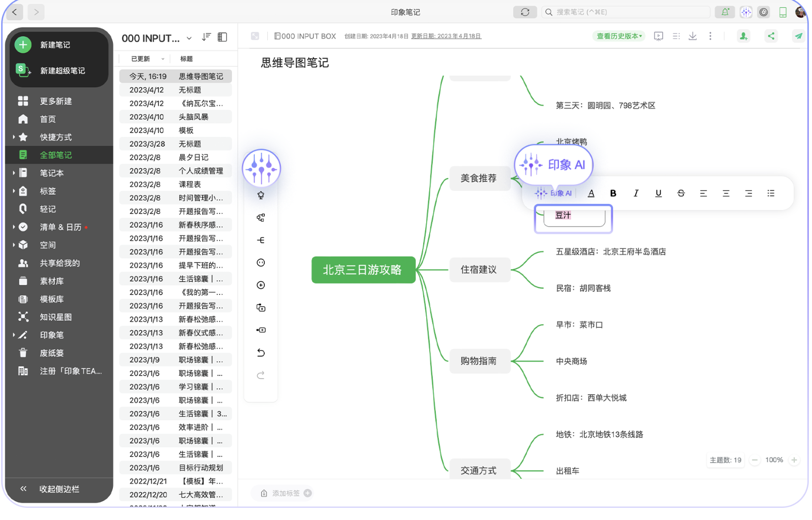
Task: Toggle italic formatting
Action: tap(636, 193)
